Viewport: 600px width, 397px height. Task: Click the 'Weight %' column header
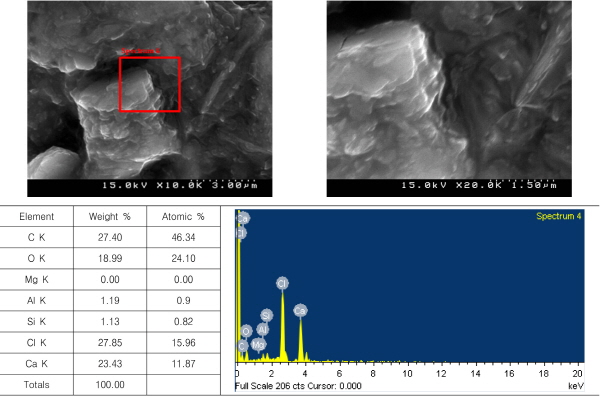coord(110,217)
